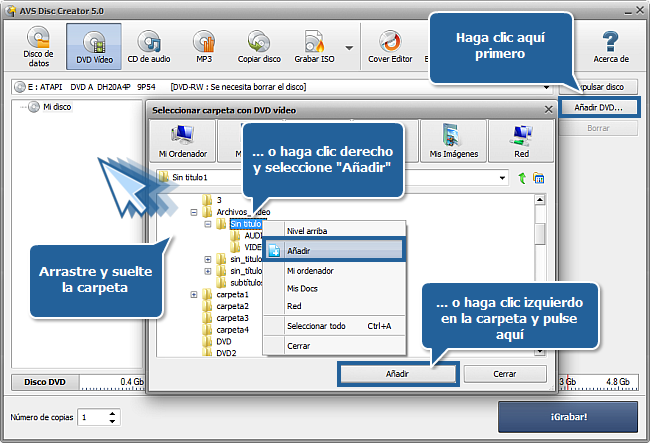Select the DVD folder
This screenshot has width=650, height=443.
point(224,341)
